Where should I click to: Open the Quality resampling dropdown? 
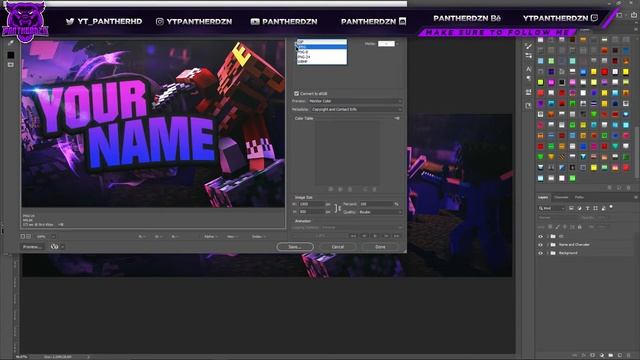point(380,212)
